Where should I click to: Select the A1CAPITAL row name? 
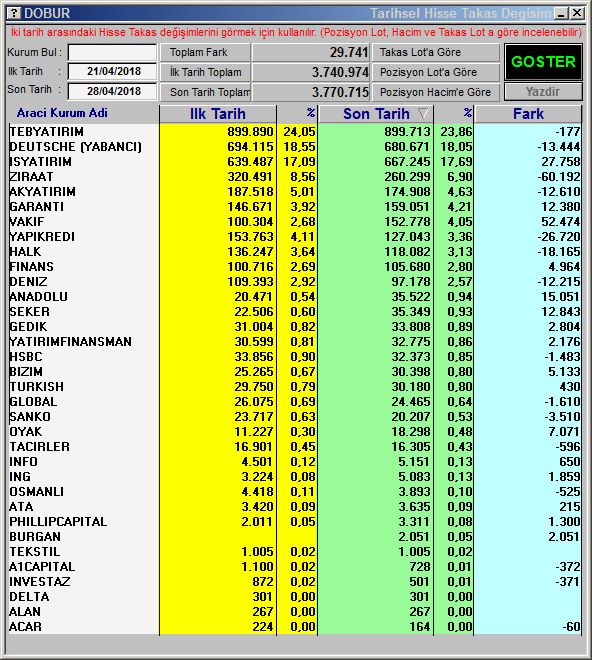coord(42,567)
